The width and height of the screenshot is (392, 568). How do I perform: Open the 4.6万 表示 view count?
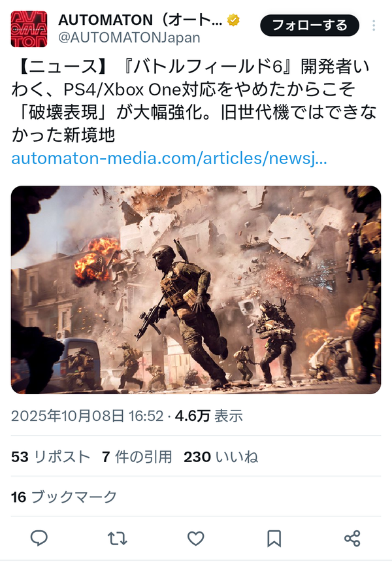(x=209, y=416)
